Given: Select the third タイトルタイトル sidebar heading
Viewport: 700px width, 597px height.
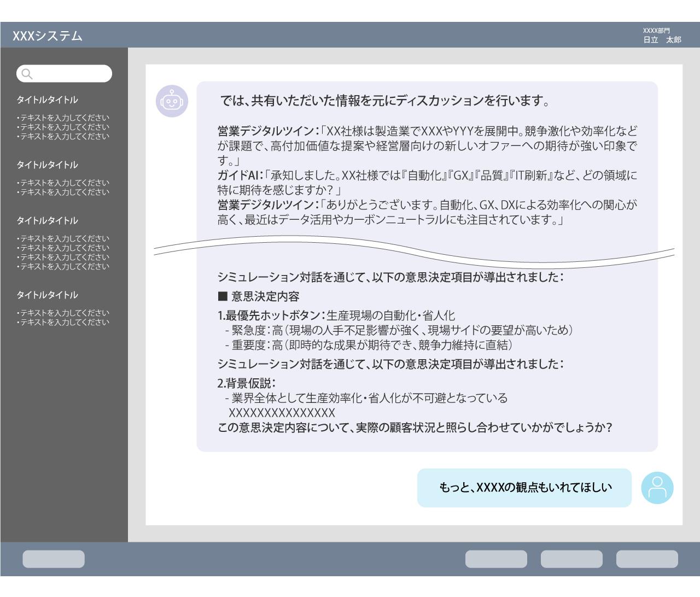Looking at the screenshot, I should point(47,221).
